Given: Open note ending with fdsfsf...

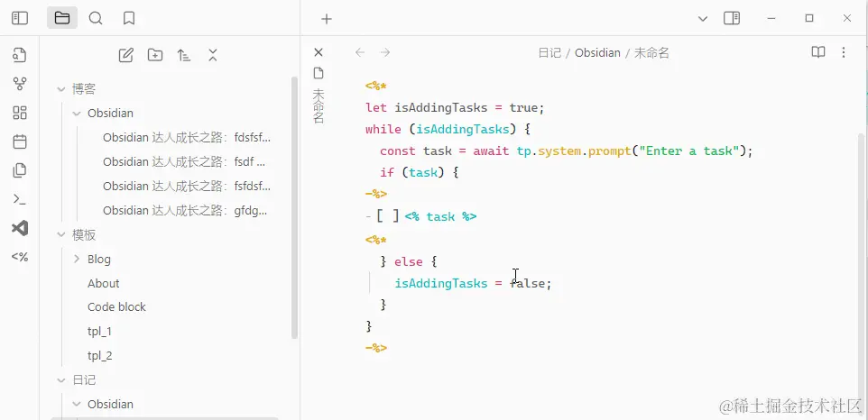Looking at the screenshot, I should 186,138.
